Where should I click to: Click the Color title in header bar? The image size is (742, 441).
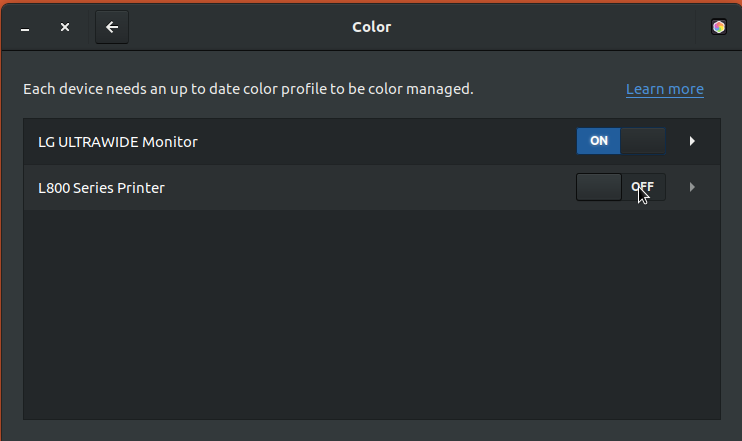pos(371,27)
